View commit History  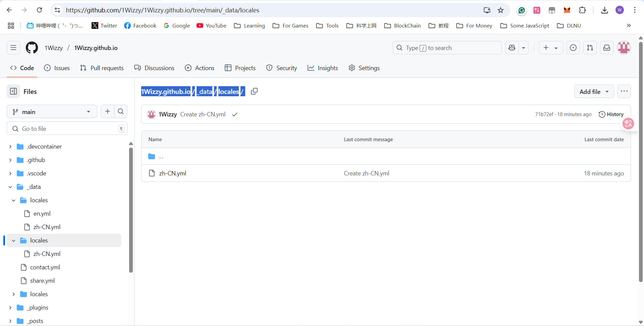(x=611, y=114)
